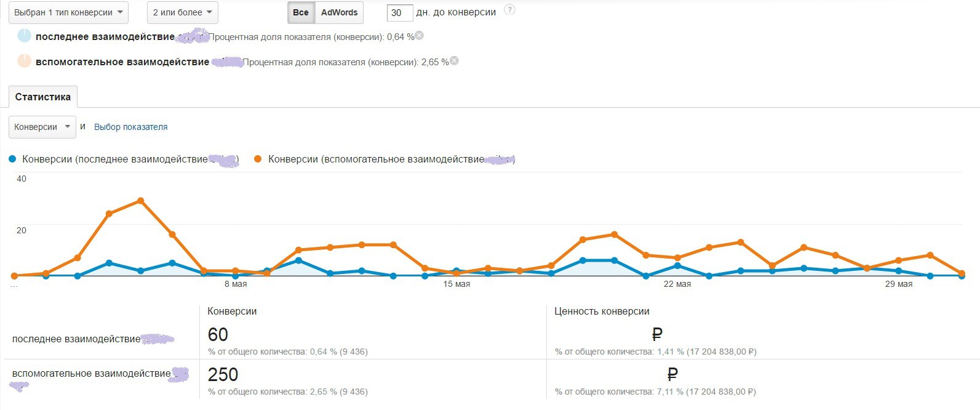Click the orange legend dot for «вспомогательное взаимодействие»
Viewport: 980px width, 410px height.
pyautogui.click(x=258, y=159)
